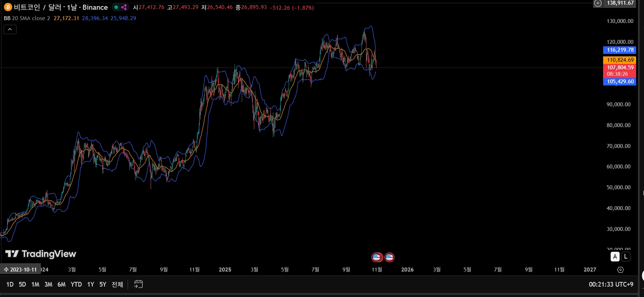Click the 70,000.00 price axis label
644x297 pixels.
[619, 146]
